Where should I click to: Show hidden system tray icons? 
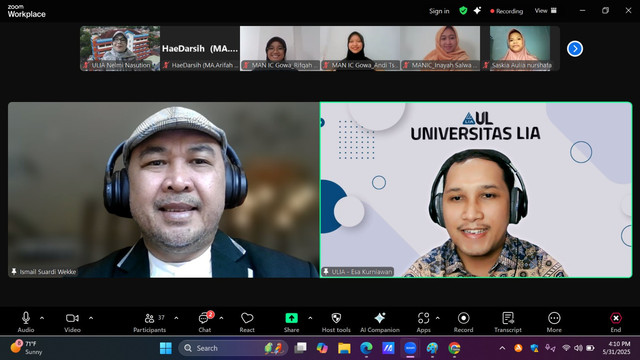pos(502,348)
